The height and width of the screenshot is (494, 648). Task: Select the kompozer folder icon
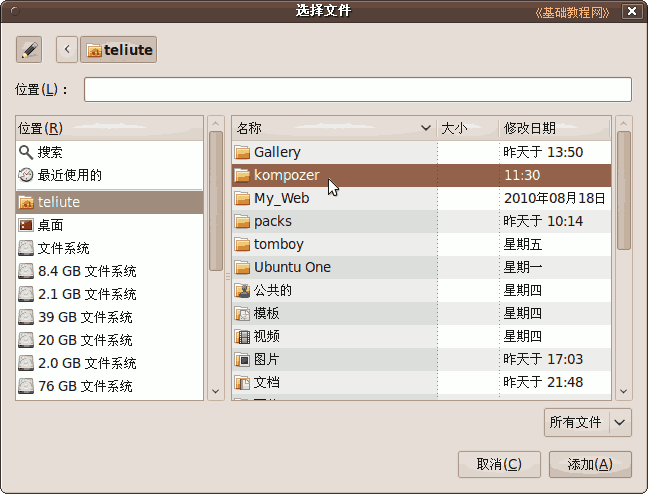pyautogui.click(x=242, y=175)
